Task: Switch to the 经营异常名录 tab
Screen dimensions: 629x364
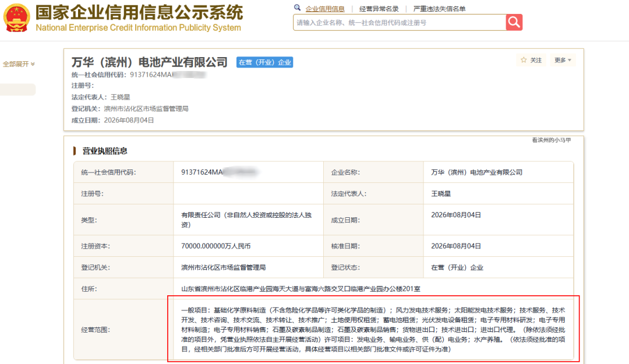Action: click(379, 9)
